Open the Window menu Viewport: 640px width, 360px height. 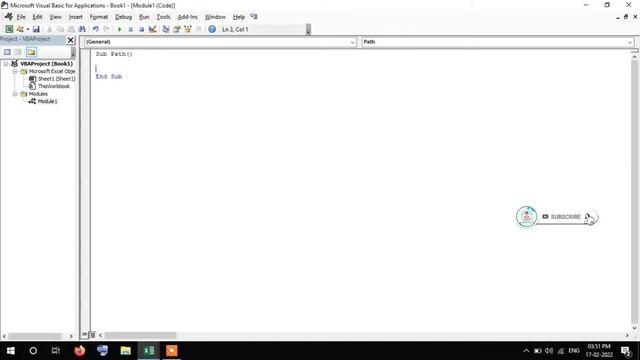pos(215,17)
